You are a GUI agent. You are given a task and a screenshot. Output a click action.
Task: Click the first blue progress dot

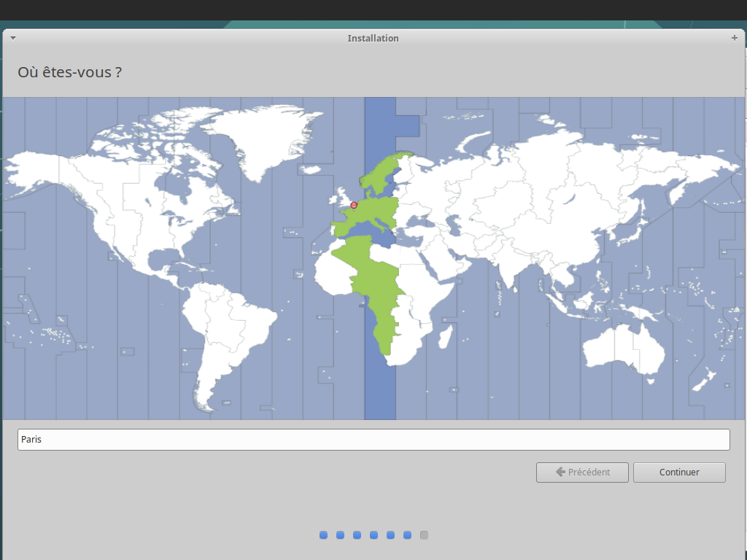[x=323, y=535]
